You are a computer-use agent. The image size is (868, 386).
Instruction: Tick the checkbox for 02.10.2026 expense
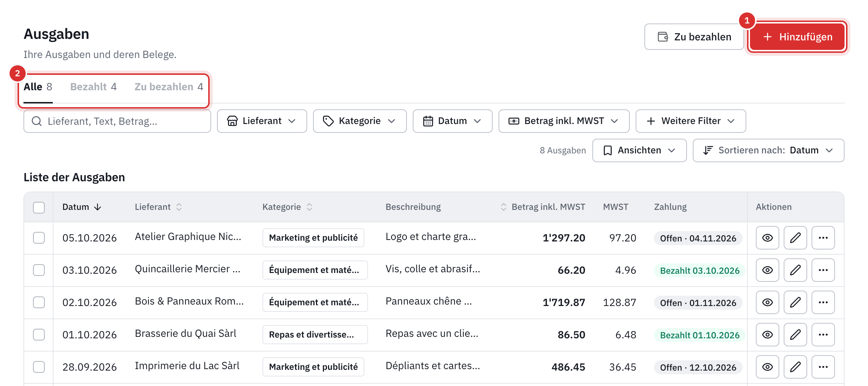tap(39, 302)
